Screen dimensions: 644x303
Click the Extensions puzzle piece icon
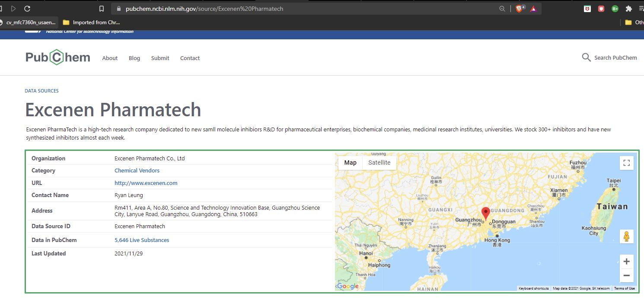629,9
